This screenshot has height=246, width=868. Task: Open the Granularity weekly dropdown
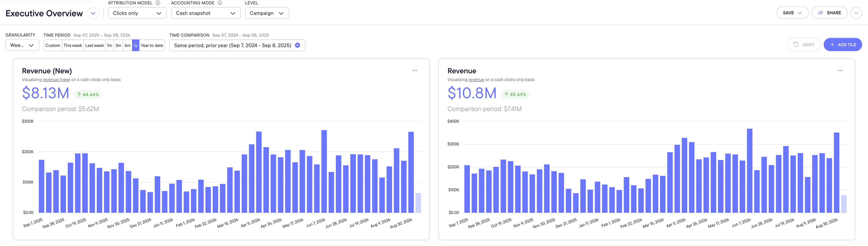22,45
